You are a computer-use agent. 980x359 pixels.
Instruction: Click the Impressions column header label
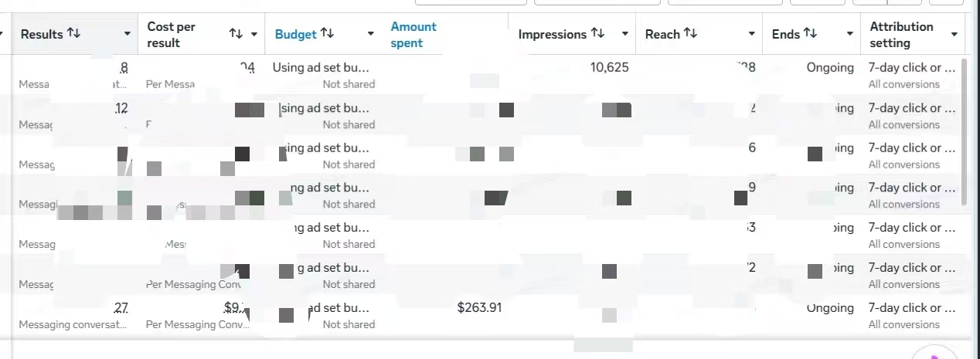coord(553,35)
